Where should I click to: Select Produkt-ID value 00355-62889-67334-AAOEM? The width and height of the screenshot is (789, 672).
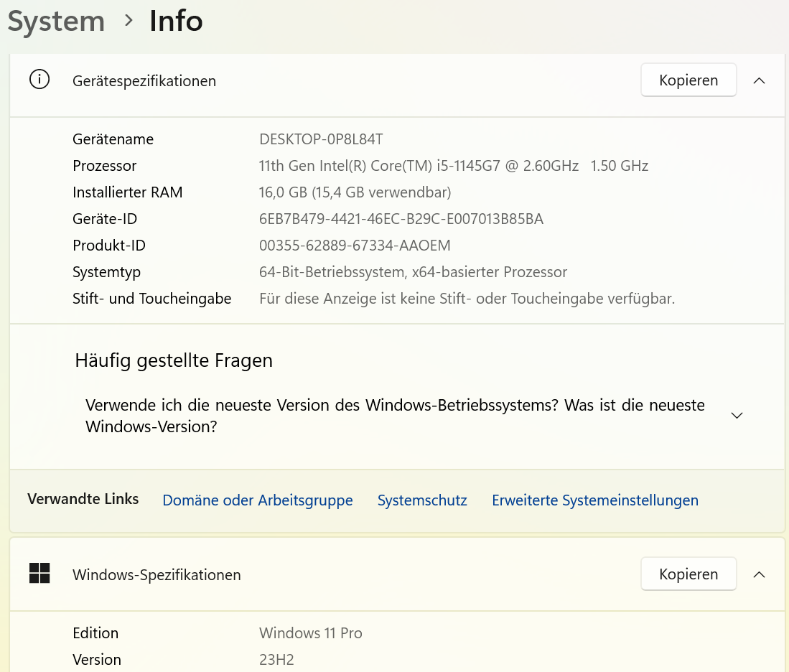(355, 246)
